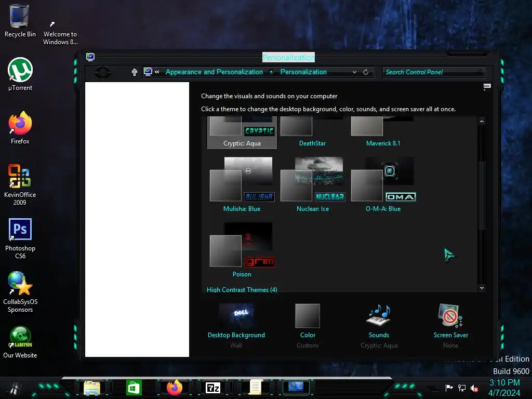
Task: Open Our Website desktop shortcut
Action: [x=20, y=342]
